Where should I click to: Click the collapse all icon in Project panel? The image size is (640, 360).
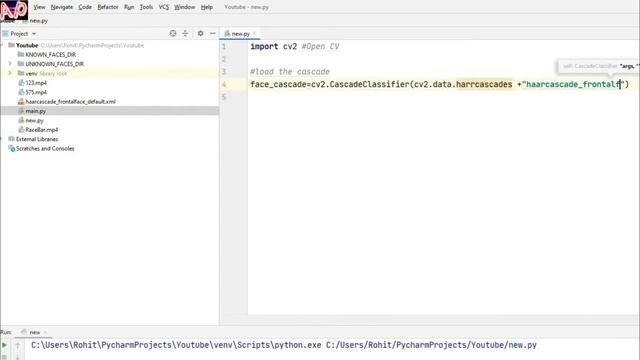[185, 33]
